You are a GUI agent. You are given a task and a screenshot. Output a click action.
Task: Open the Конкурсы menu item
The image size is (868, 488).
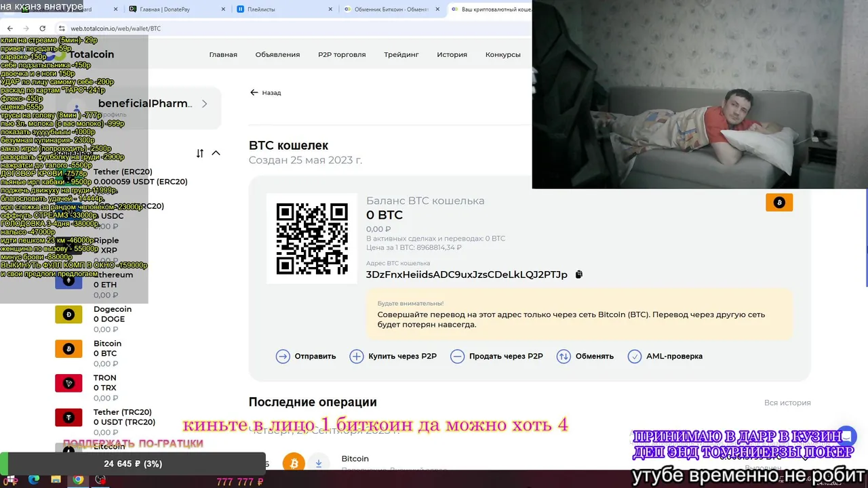coord(503,54)
